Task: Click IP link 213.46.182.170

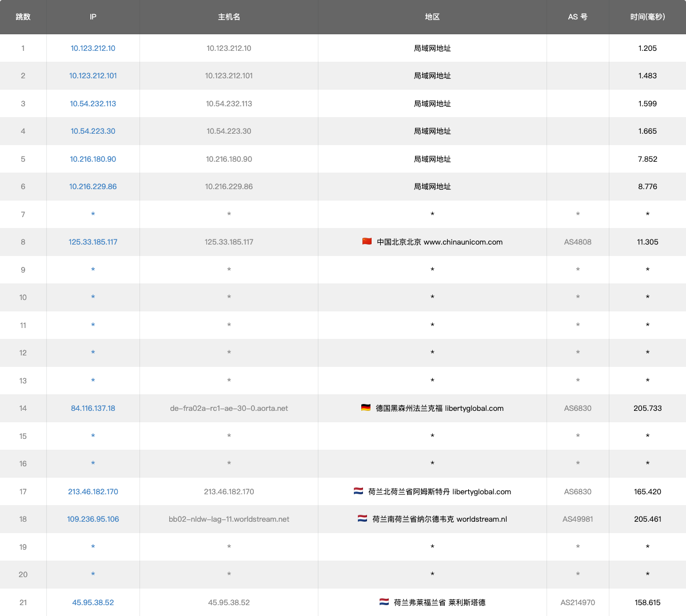Action: (93, 491)
